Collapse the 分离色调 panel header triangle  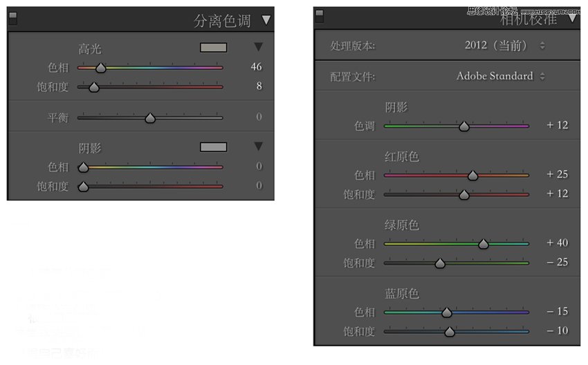266,20
